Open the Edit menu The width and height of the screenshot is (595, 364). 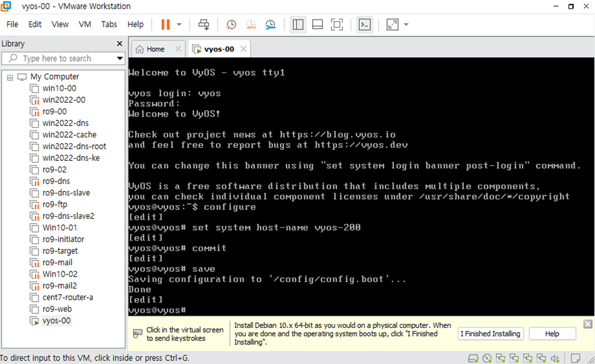35,24
